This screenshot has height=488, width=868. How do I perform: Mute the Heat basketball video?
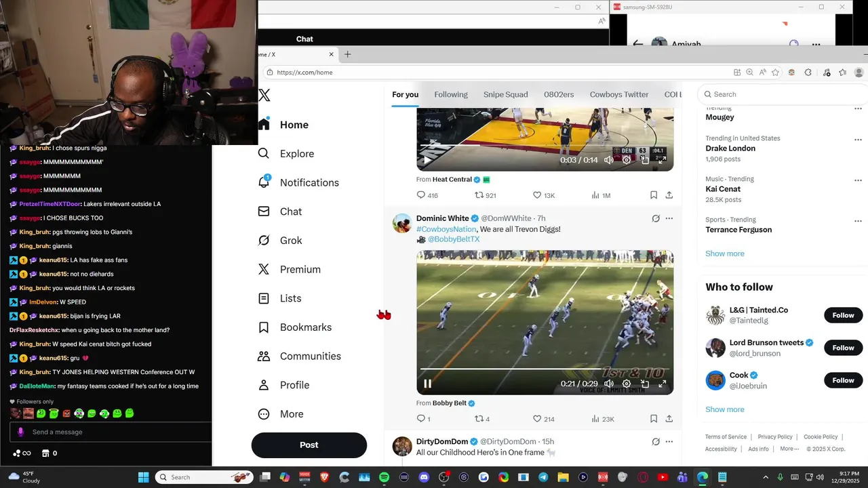point(609,160)
